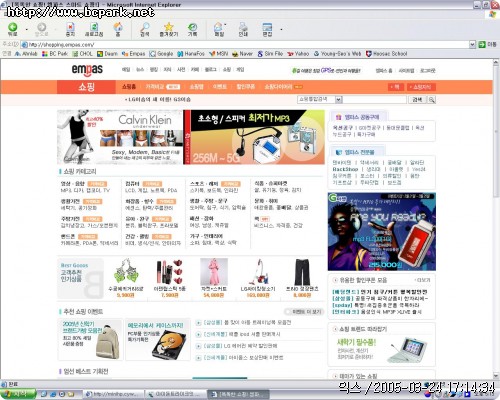500x400 pixels.
Task: Open the HanaFos bookmark in links bar
Action: (x=191, y=54)
